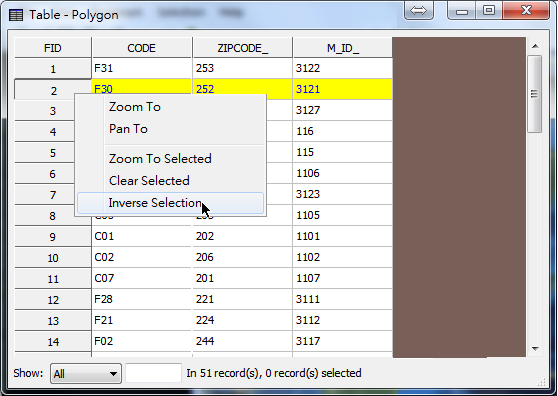Select row header 9
Image resolution: width=558 pixels, height=396 pixels.
tap(53, 237)
